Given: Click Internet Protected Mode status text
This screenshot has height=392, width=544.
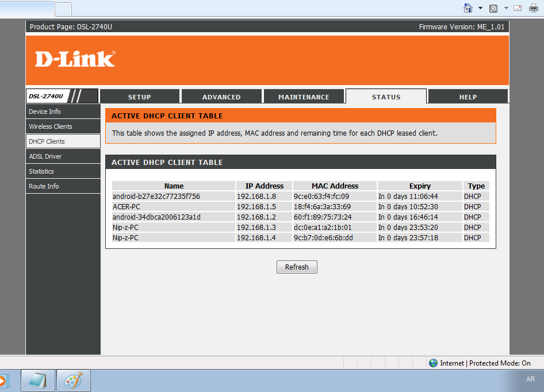Looking at the screenshot, I should pyautogui.click(x=485, y=363).
